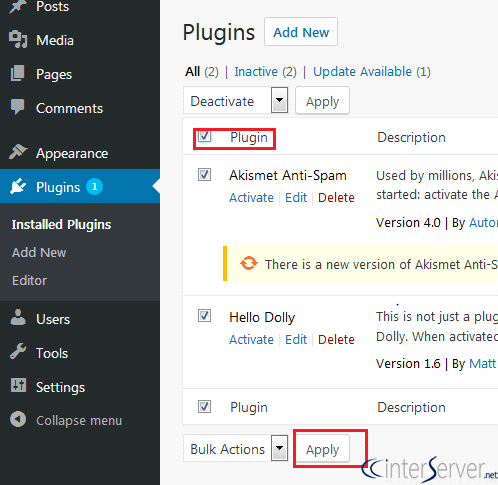Toggle the top Plugin select-all checkbox

pos(204,136)
